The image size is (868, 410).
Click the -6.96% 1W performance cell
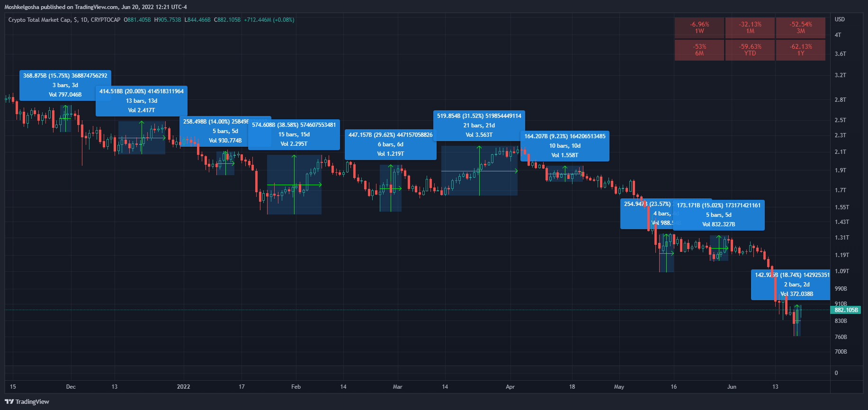[x=699, y=27]
